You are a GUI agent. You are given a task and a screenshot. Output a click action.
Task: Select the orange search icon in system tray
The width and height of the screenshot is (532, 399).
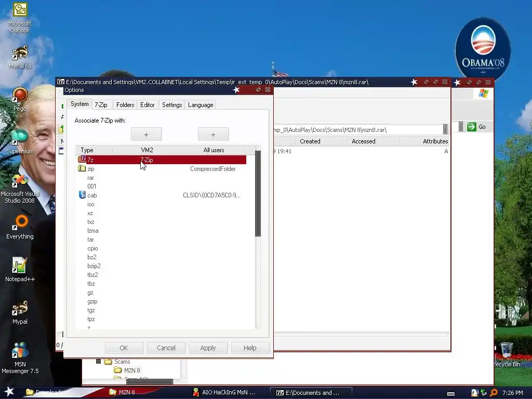point(494,393)
